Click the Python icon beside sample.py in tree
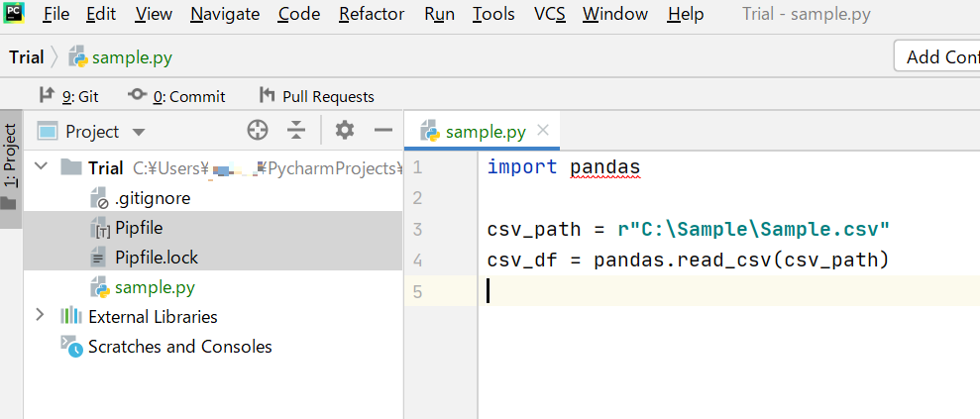This screenshot has width=980, height=419. click(100, 288)
